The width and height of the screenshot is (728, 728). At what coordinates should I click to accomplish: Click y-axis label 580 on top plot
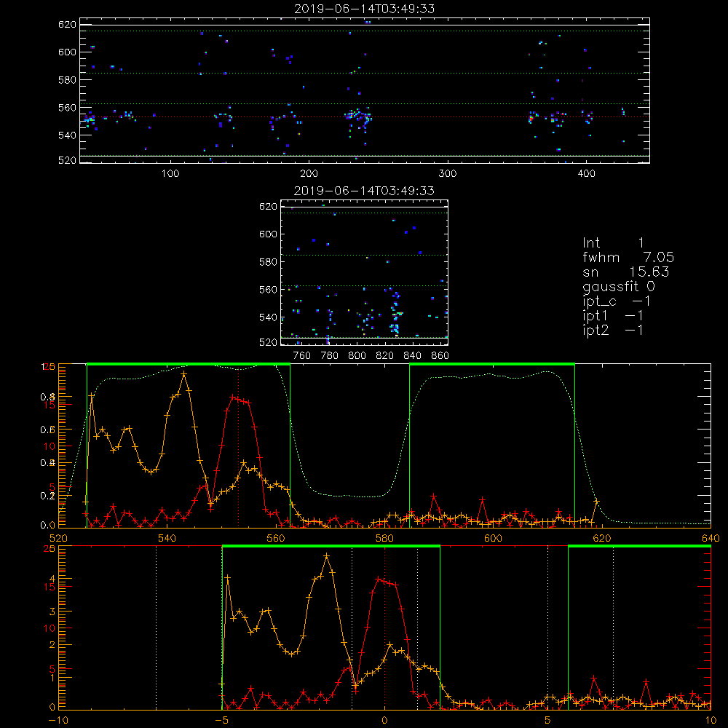(67, 80)
